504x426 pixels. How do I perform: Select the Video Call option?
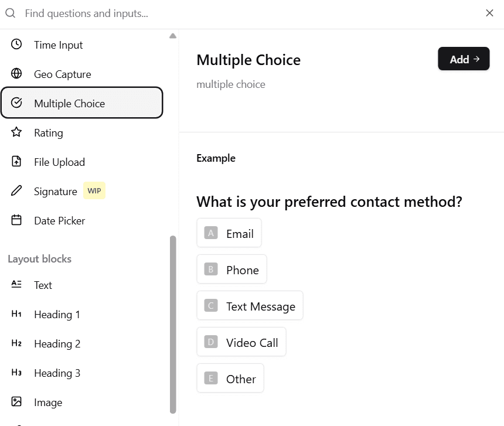point(241,342)
